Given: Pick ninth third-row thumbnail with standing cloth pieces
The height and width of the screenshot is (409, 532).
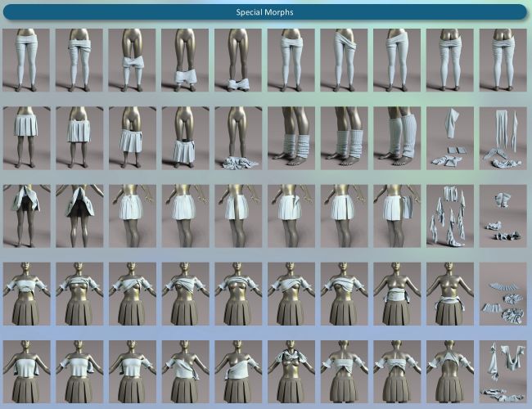Looking at the screenshot, I should [x=450, y=215].
